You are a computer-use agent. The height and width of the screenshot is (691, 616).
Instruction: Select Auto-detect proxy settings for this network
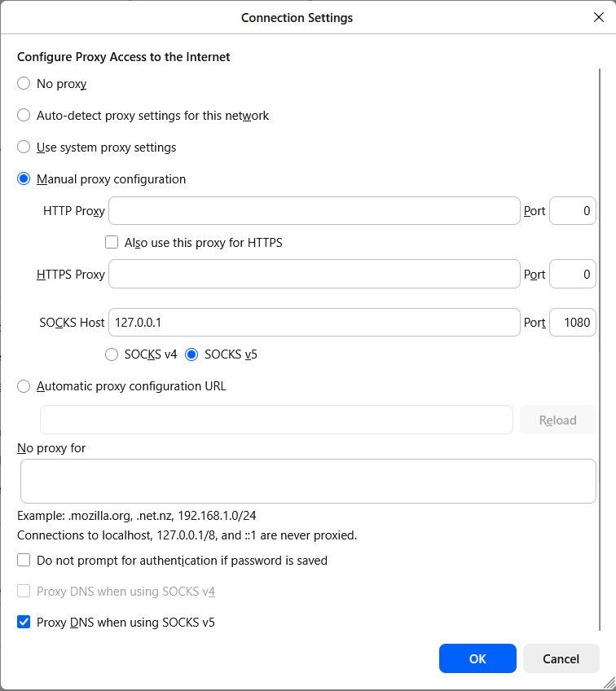pos(23,115)
